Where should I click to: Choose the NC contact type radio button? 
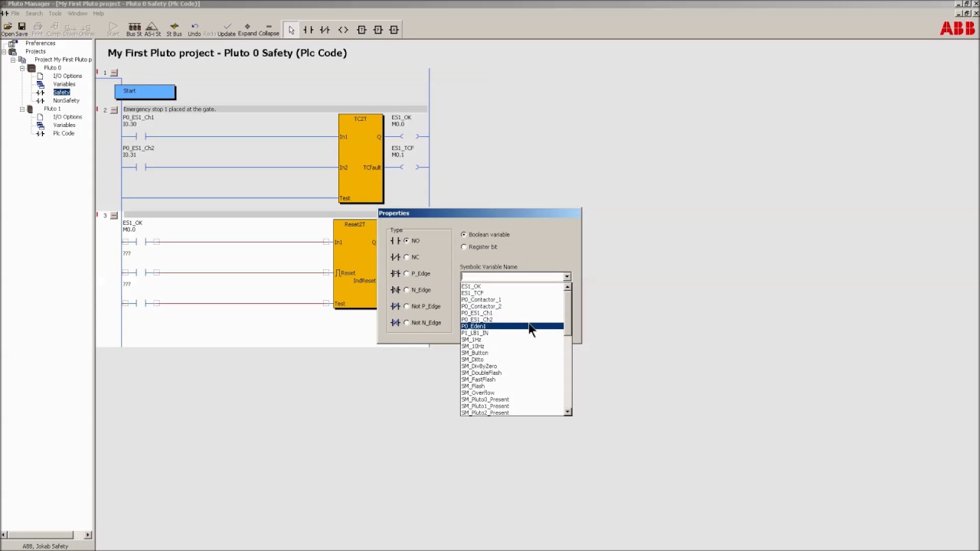(407, 257)
